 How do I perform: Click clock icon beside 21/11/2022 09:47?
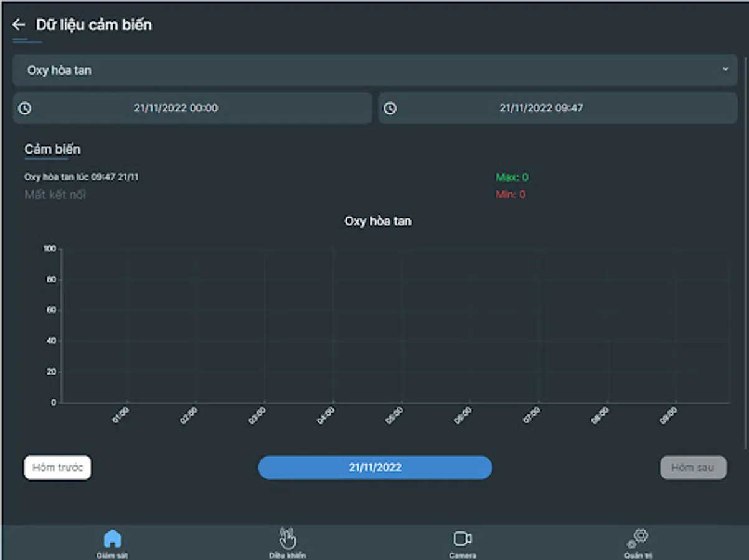(x=390, y=108)
